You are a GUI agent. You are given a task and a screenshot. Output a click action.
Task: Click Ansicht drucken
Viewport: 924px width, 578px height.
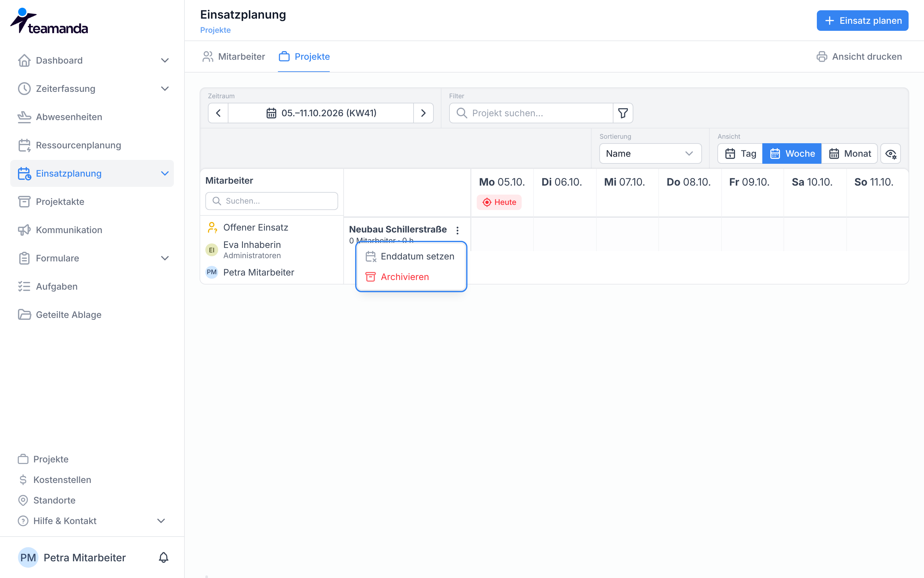coord(859,57)
